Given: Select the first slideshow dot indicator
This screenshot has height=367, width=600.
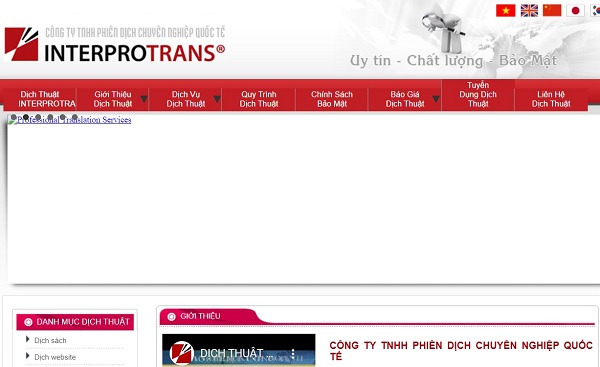Looking at the screenshot, I should pyautogui.click(x=14, y=117).
